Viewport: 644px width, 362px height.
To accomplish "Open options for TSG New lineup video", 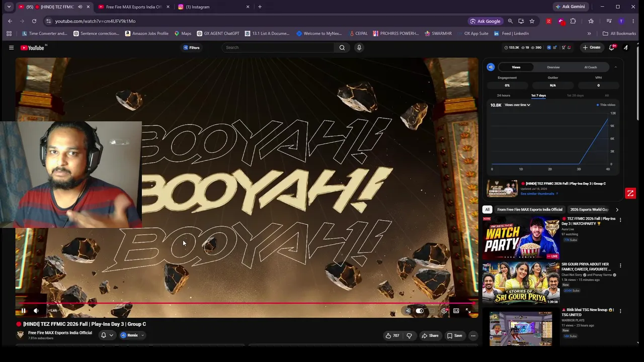I will (x=620, y=311).
